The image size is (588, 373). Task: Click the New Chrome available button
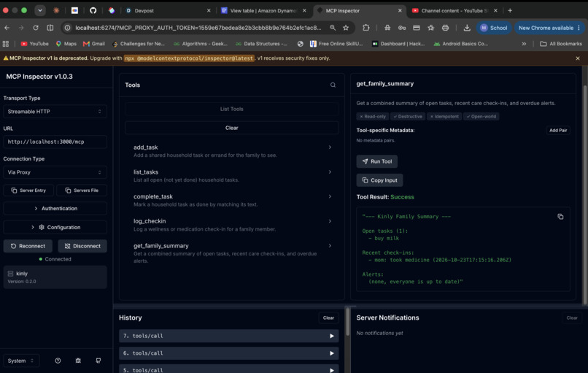tap(549, 28)
